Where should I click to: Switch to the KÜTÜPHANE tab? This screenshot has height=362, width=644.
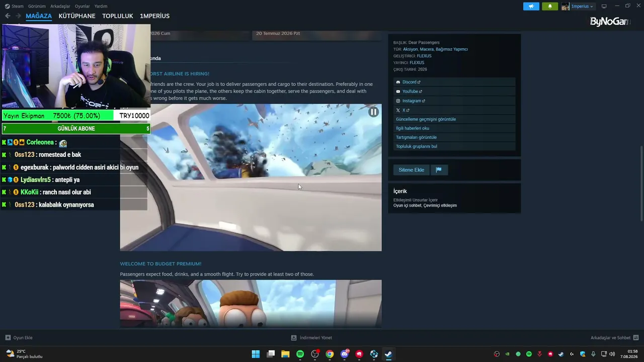(x=77, y=16)
